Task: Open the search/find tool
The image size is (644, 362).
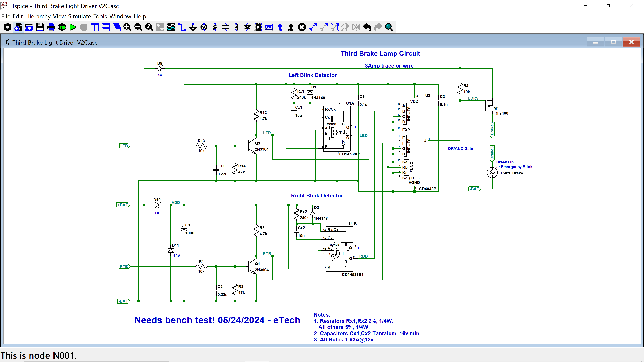Action: (389, 27)
